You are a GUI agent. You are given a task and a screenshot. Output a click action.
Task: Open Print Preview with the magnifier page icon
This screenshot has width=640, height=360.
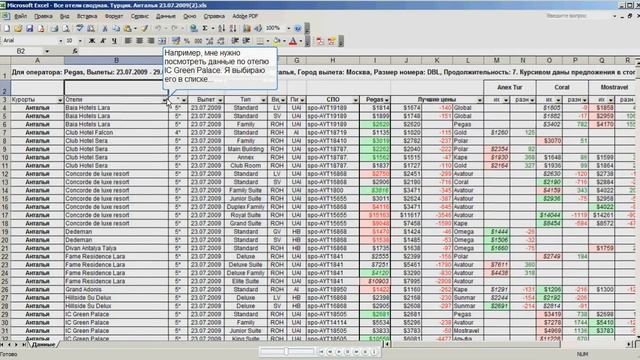pyautogui.click(x=66, y=28)
